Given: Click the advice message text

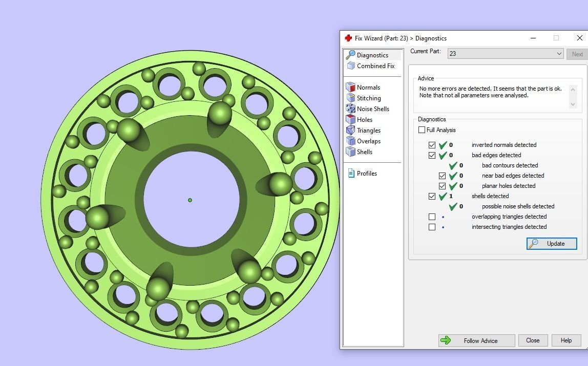Looking at the screenshot, I should [x=491, y=92].
